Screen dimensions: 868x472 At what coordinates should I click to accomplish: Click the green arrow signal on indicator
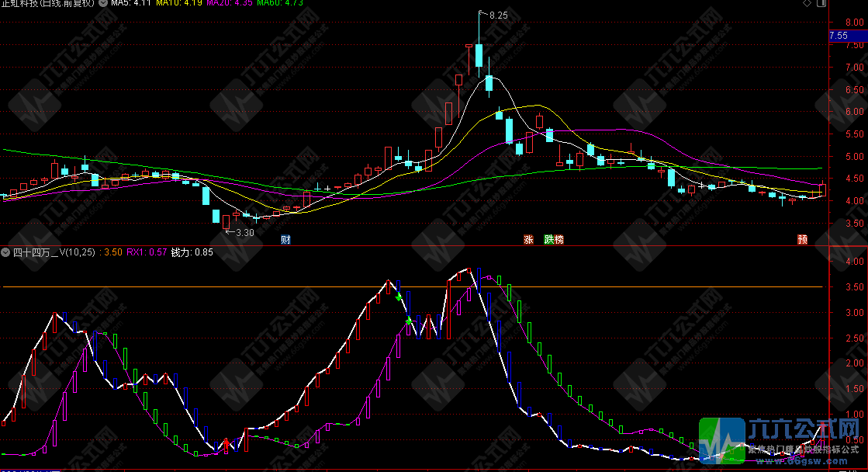399,298
